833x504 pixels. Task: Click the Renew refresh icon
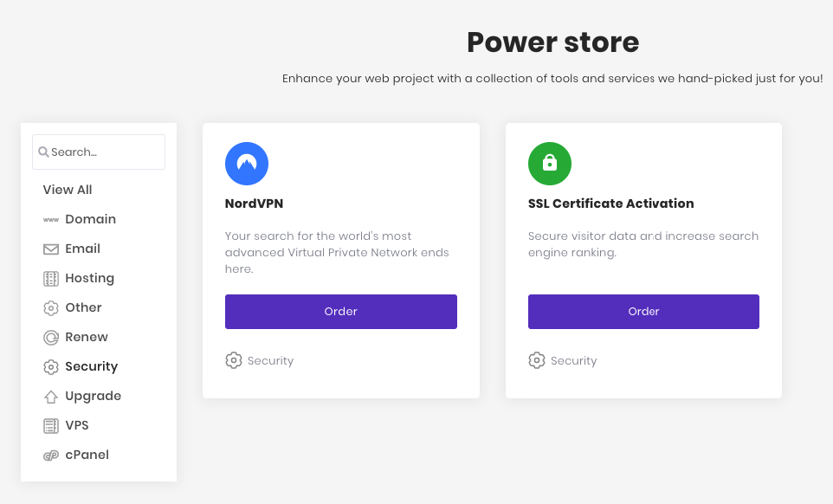click(x=51, y=338)
